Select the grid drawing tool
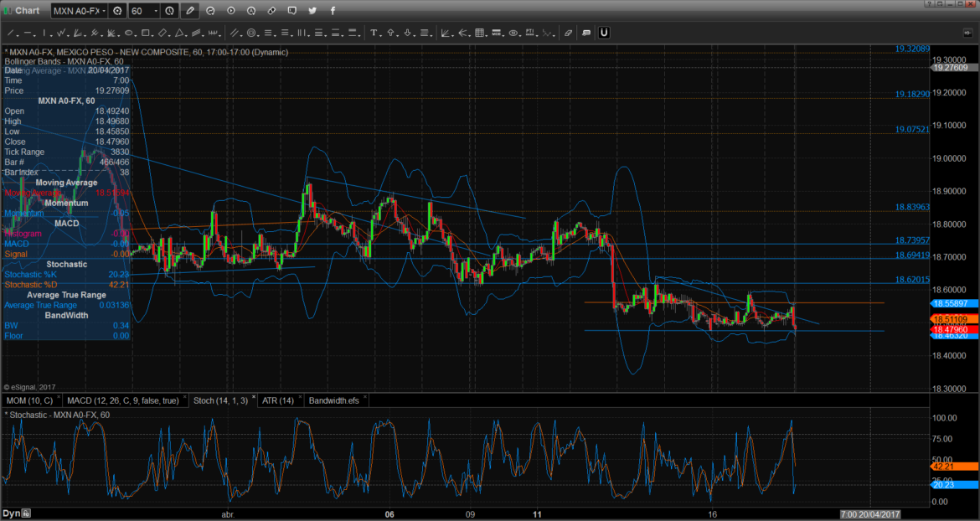The height and width of the screenshot is (521, 980). pos(480,33)
